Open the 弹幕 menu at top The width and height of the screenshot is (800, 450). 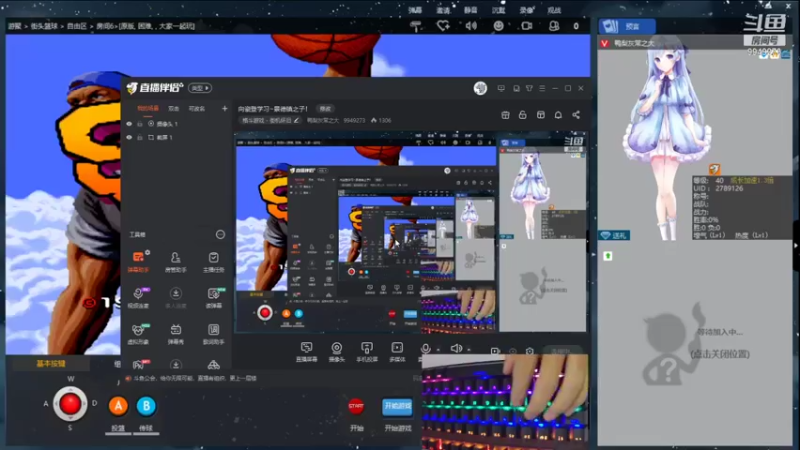(415, 10)
